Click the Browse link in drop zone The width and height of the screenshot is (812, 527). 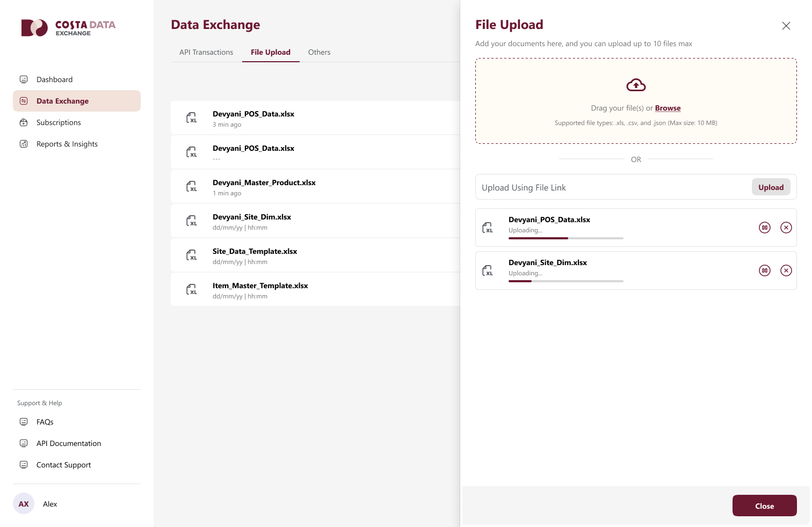(668, 108)
